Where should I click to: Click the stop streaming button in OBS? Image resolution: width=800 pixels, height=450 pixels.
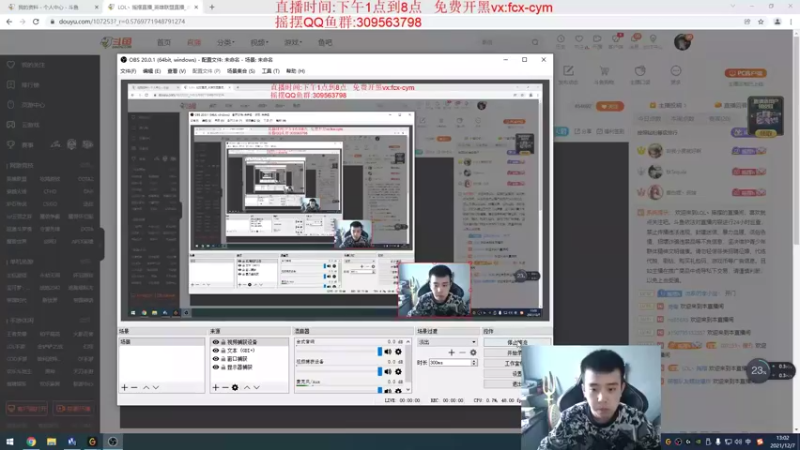(517, 342)
